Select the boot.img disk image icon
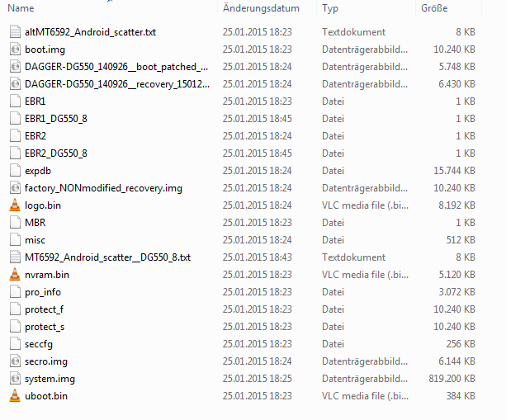Image resolution: width=506 pixels, height=420 pixels. click(x=15, y=50)
